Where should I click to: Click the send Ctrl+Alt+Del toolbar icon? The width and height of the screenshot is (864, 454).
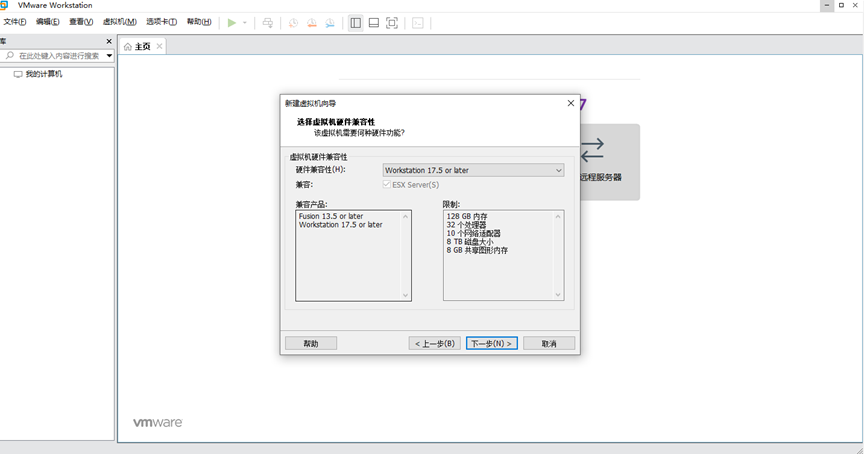click(x=268, y=23)
